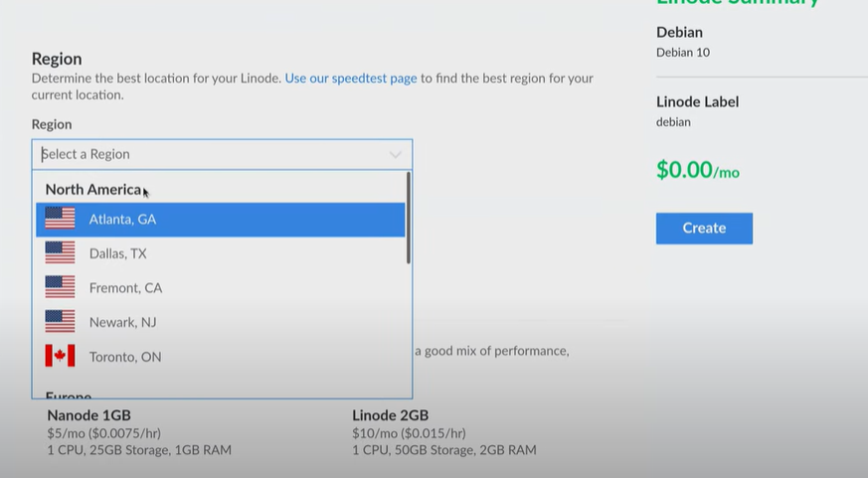Click the Linode Label heading in the summary
This screenshot has width=868, height=478.
[x=698, y=101]
